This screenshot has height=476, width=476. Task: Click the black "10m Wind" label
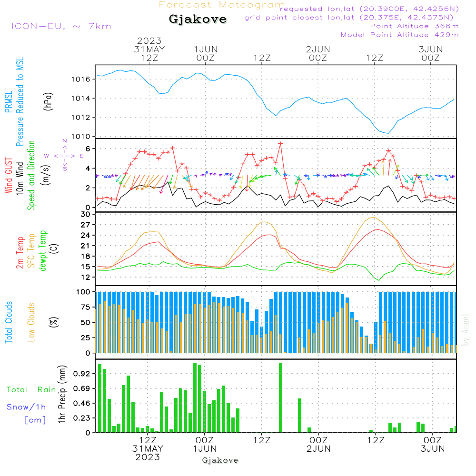coord(20,178)
